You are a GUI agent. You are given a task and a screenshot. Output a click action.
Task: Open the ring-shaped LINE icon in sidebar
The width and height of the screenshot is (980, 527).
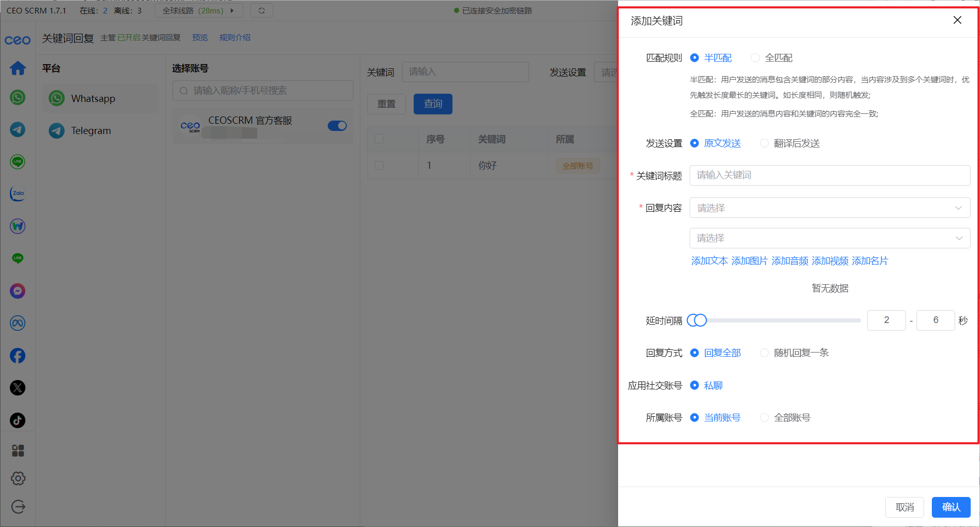(x=18, y=162)
